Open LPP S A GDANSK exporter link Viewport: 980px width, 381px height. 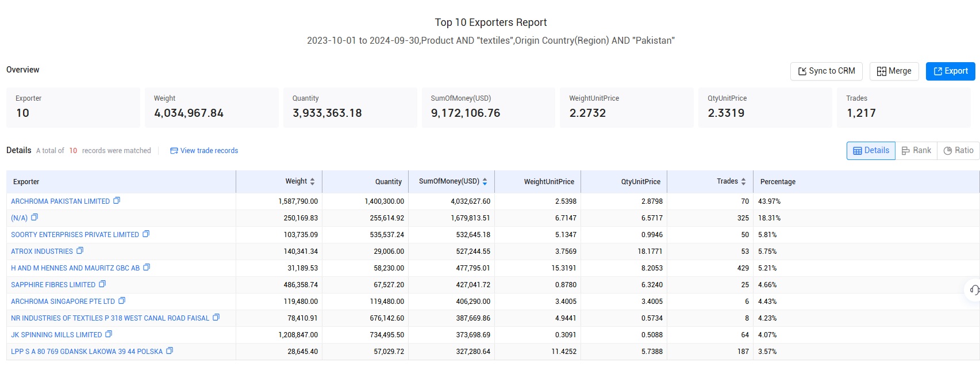point(87,352)
